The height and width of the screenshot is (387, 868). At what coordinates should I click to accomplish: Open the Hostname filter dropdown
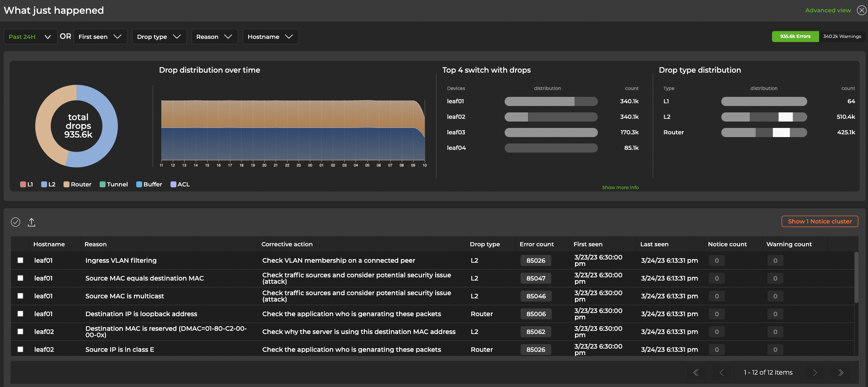click(x=270, y=37)
